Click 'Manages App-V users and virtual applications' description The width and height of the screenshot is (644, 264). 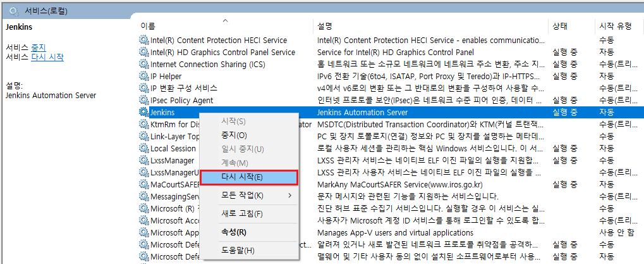point(395,232)
